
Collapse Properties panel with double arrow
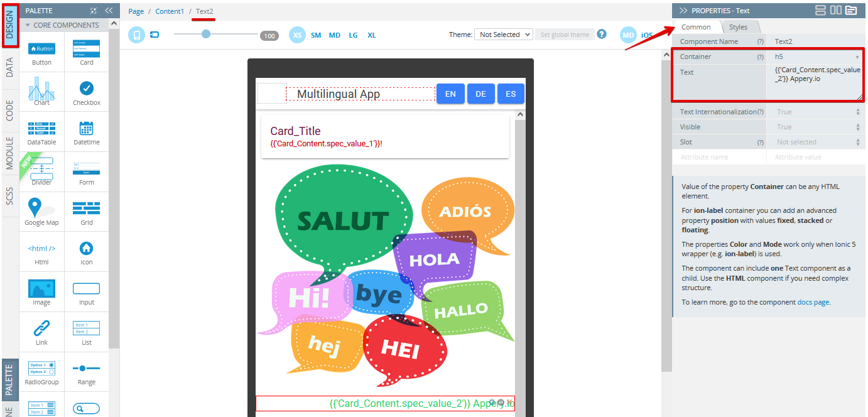683,11
